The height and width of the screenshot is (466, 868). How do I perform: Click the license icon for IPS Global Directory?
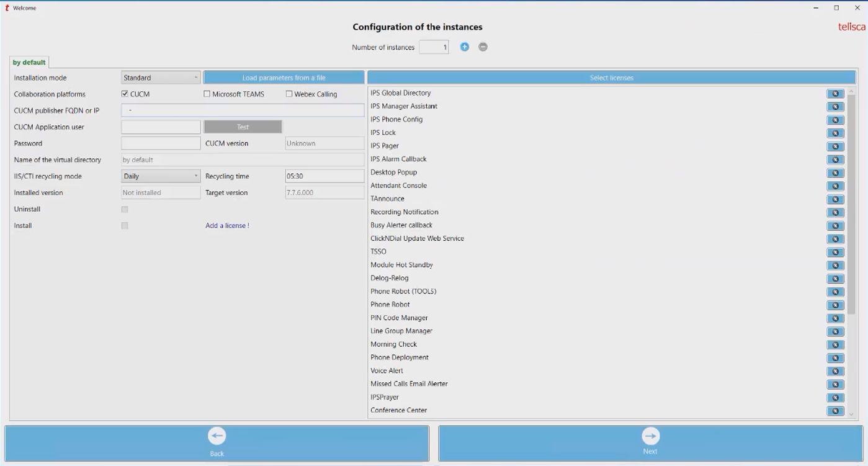pyautogui.click(x=835, y=94)
